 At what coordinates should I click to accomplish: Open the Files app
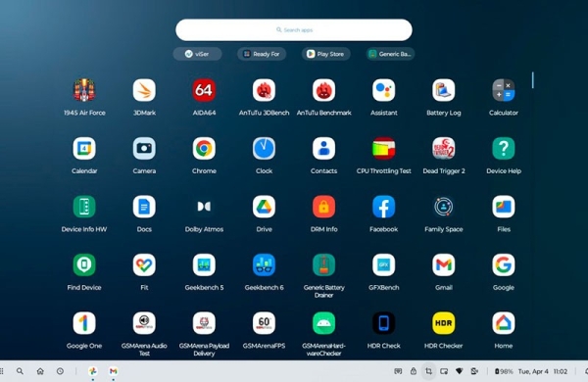[504, 207]
